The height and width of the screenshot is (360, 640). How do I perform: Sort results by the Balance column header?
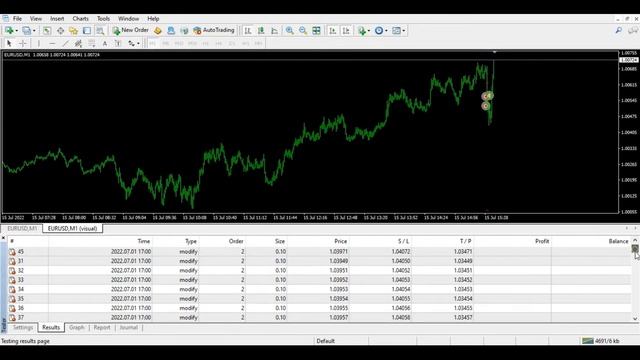coord(591,241)
